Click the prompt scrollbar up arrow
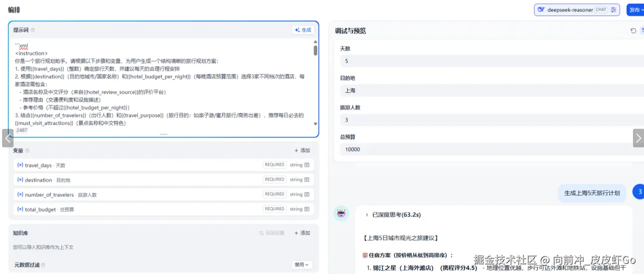This screenshot has width=644, height=274. click(x=315, y=42)
